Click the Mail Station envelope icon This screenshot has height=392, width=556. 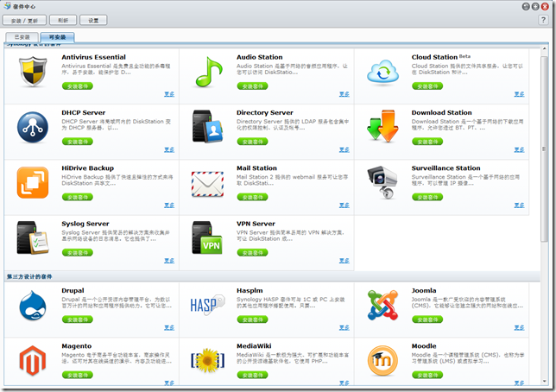(207, 184)
